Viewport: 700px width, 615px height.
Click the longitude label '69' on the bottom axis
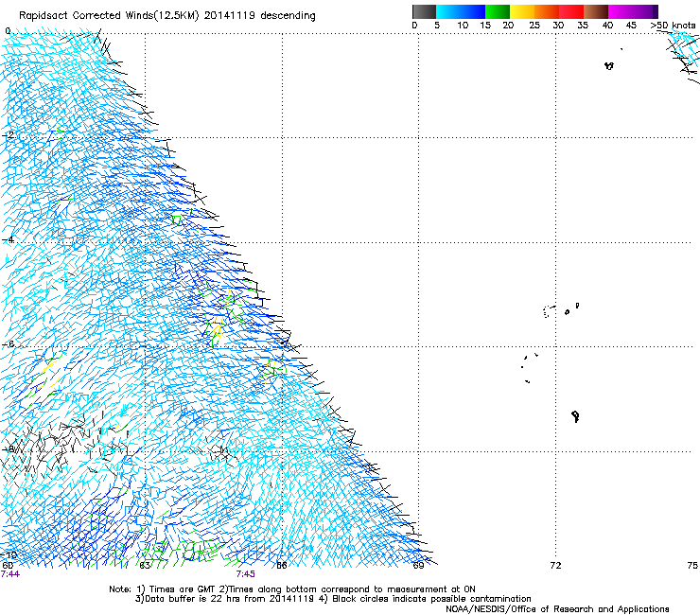418,566
